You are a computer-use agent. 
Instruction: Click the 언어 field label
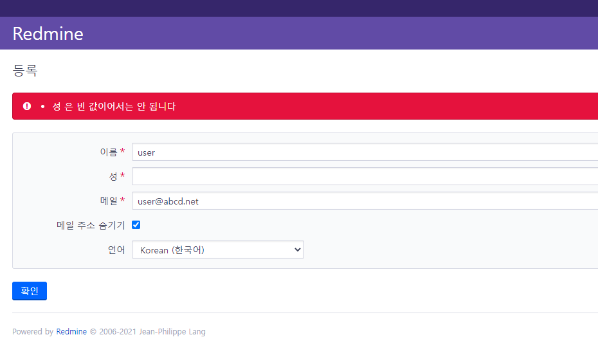coord(116,250)
